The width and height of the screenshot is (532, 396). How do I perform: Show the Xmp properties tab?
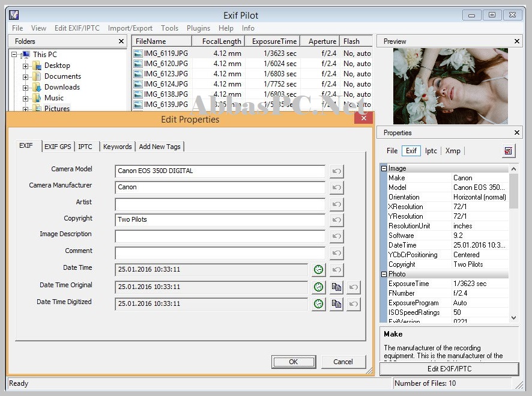(x=453, y=151)
